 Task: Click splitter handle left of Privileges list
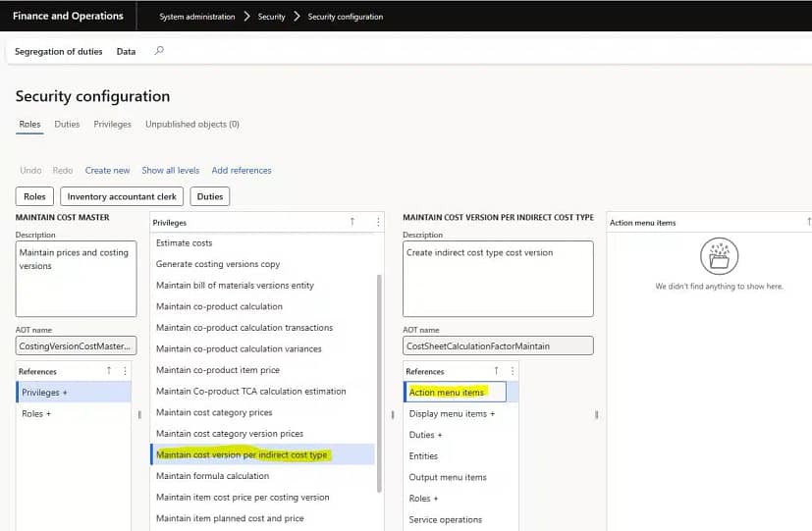(x=139, y=414)
